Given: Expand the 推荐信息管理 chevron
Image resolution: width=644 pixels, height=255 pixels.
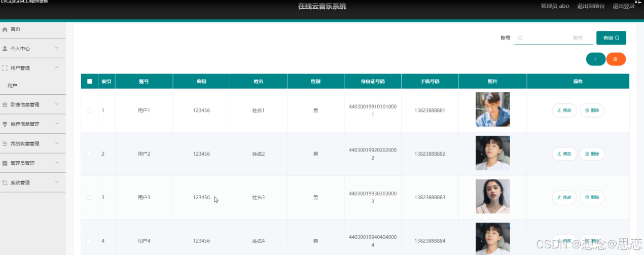Looking at the screenshot, I should [57, 124].
